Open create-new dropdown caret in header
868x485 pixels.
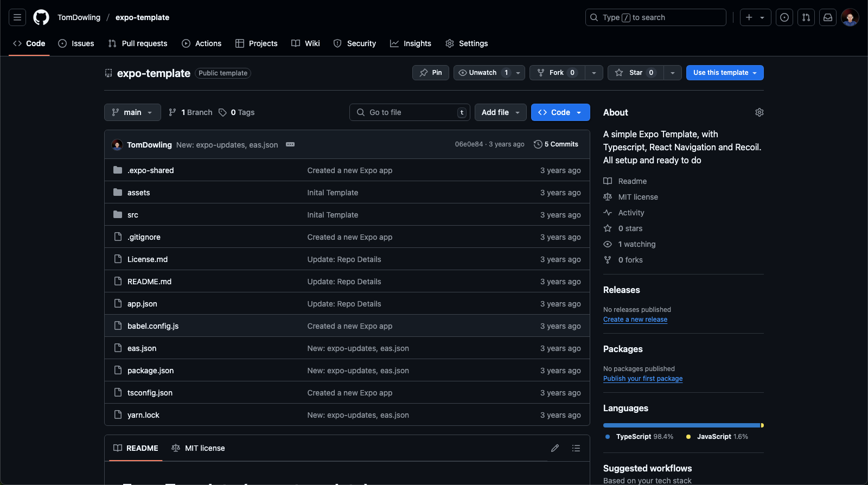coord(762,17)
